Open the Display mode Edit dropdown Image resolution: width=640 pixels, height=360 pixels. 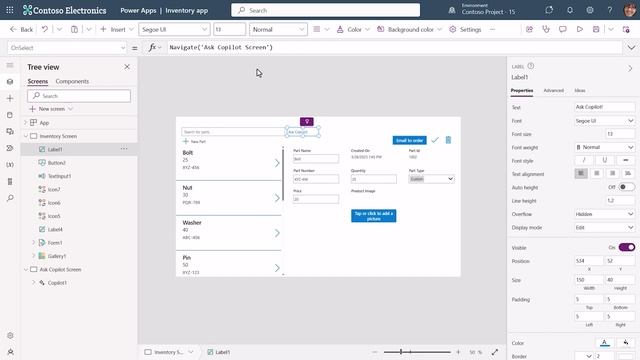point(604,227)
